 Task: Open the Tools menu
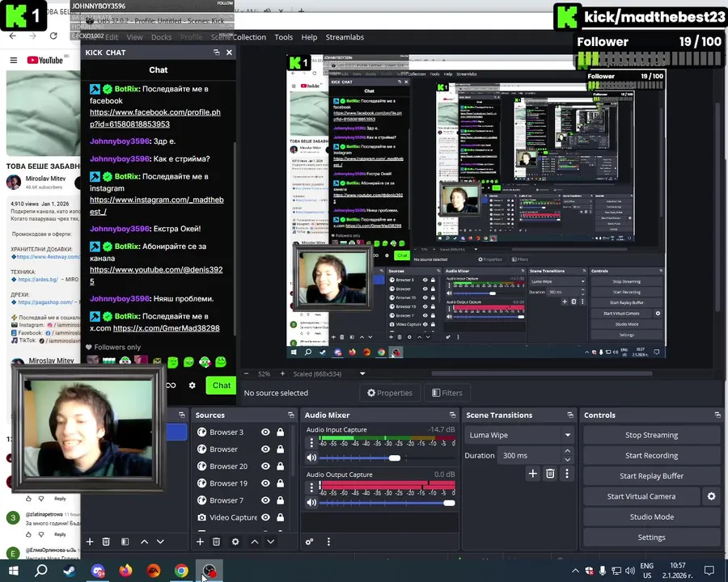(284, 37)
